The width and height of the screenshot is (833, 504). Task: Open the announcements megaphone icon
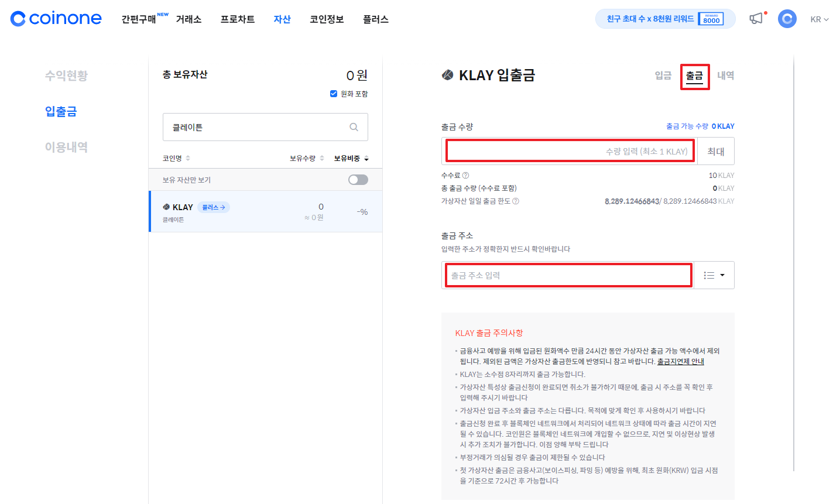(x=756, y=19)
